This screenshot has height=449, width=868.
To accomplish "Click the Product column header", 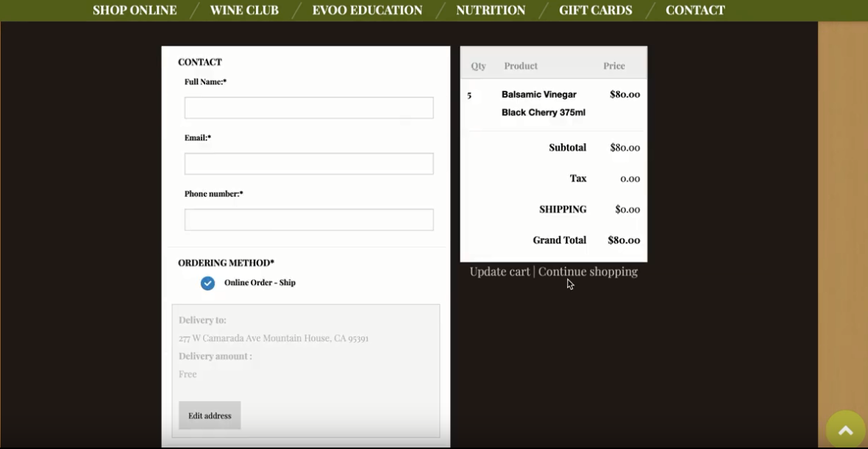I will point(521,66).
